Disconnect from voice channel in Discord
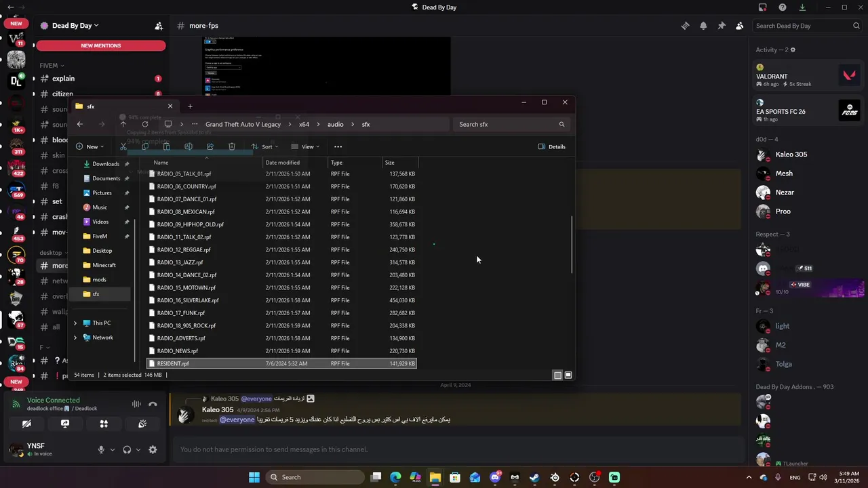This screenshot has height=488, width=868. [x=153, y=404]
